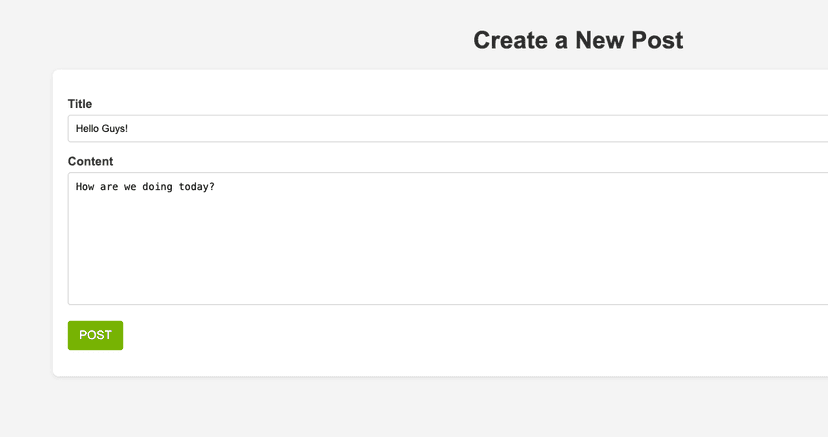Click the word "are" in the content
Viewport: 828px width, 437px height.
point(109,187)
